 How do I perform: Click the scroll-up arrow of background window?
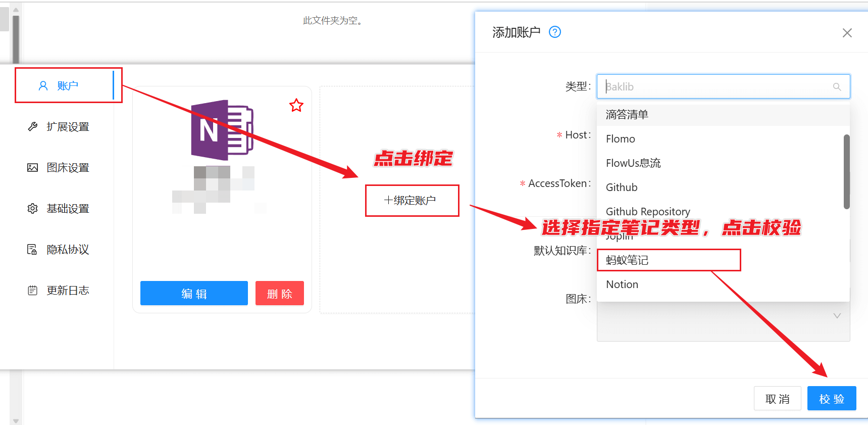coord(16,9)
